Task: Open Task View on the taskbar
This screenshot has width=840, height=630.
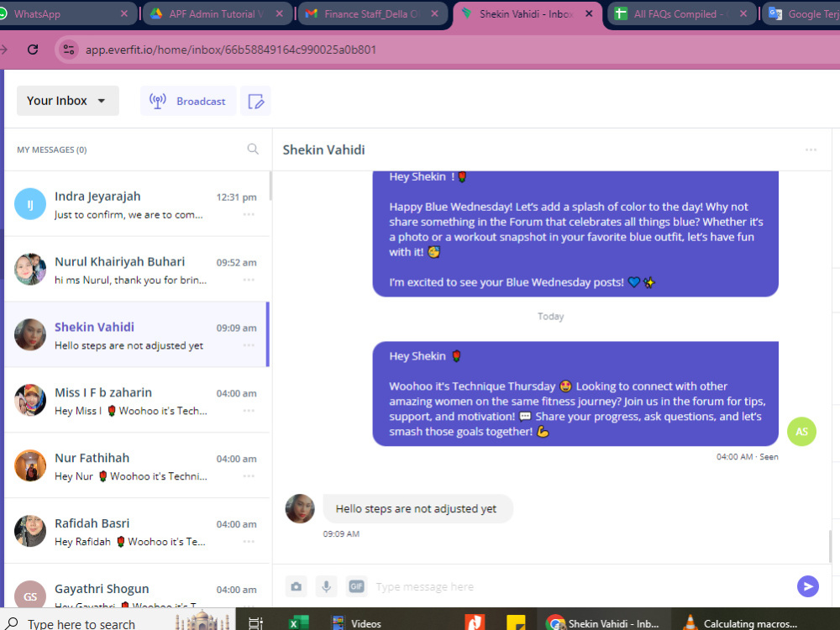Action: [255, 622]
